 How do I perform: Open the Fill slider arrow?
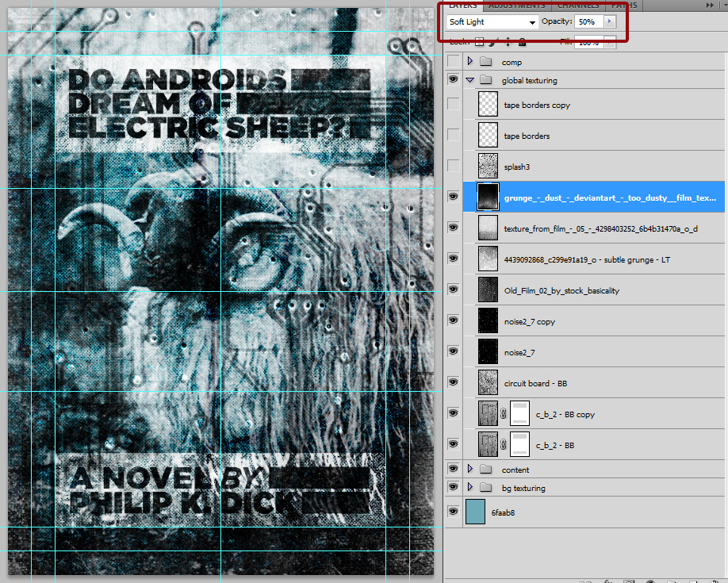pos(610,42)
